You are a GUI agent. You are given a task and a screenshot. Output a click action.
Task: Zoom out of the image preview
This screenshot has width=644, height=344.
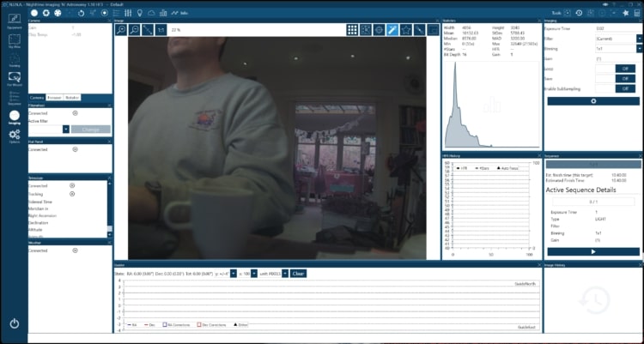click(x=134, y=29)
